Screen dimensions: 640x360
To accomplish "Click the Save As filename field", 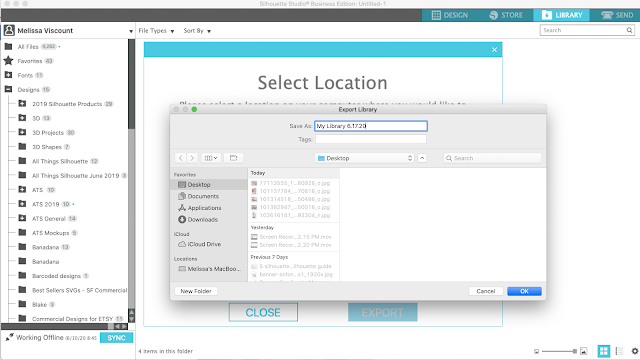I will click(x=371, y=126).
